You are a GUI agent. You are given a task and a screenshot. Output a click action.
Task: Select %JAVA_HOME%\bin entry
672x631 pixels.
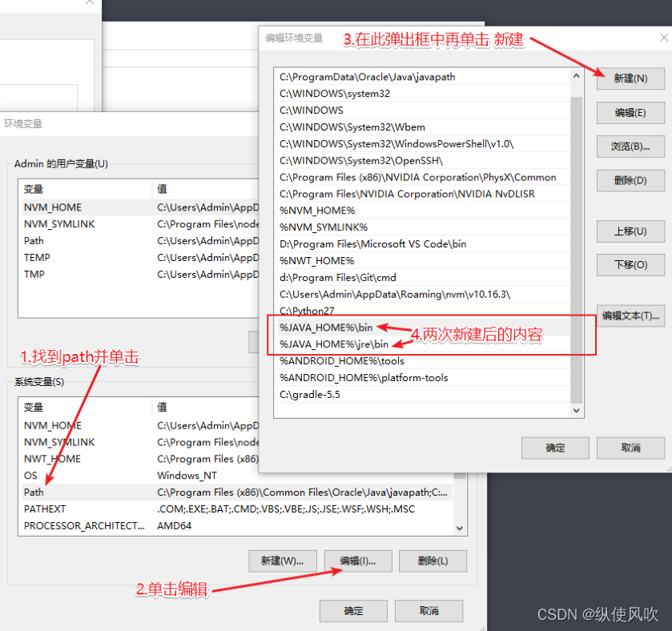point(422,328)
